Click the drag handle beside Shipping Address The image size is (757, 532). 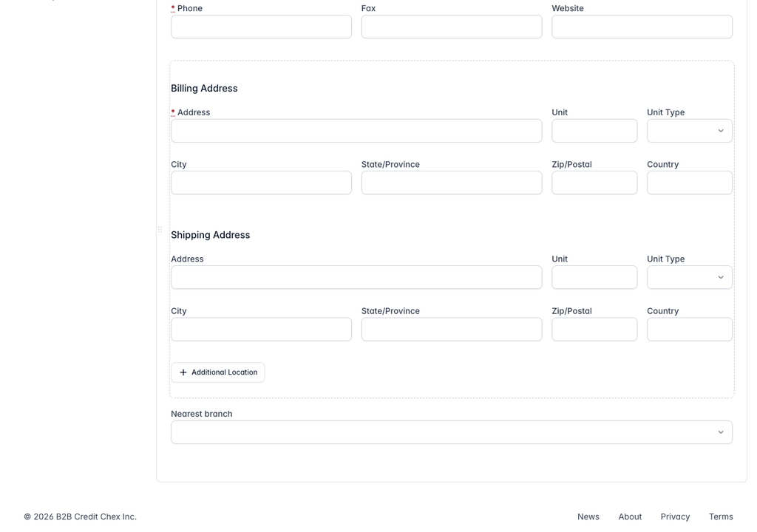coord(160,230)
